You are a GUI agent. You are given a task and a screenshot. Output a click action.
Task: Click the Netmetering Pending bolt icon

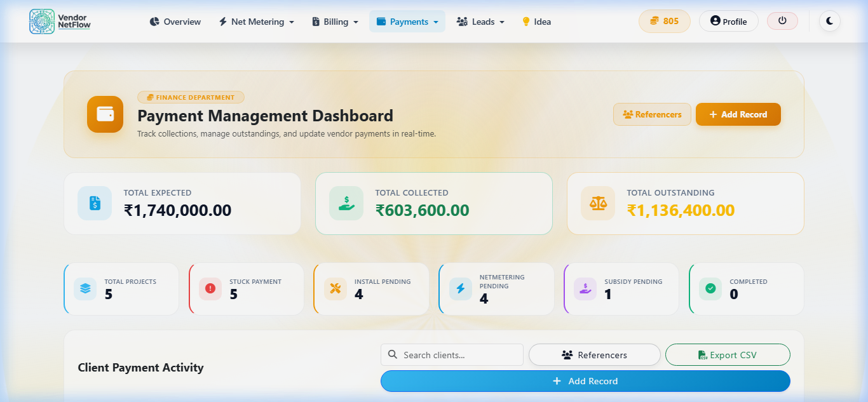[x=461, y=288]
